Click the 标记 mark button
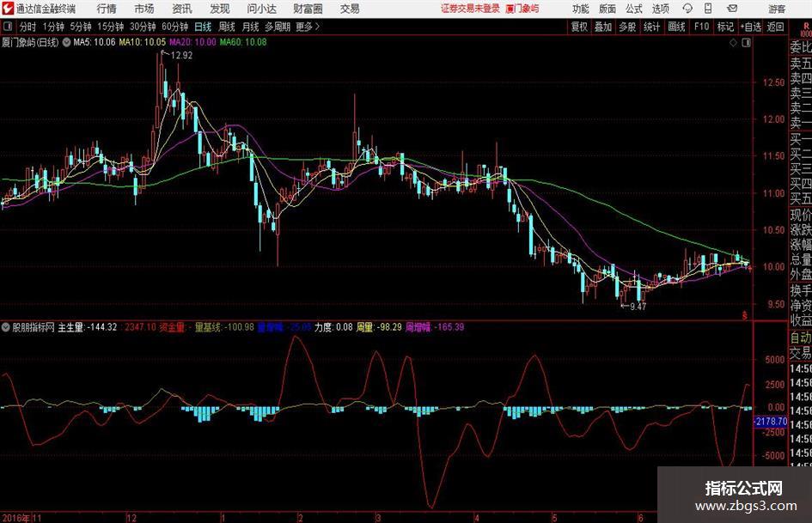This screenshot has width=812, height=523. pos(725,27)
